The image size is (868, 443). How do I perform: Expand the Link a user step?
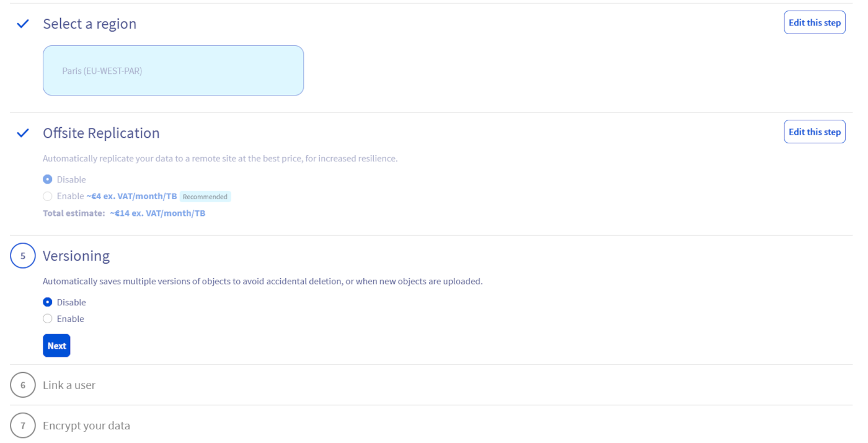69,385
